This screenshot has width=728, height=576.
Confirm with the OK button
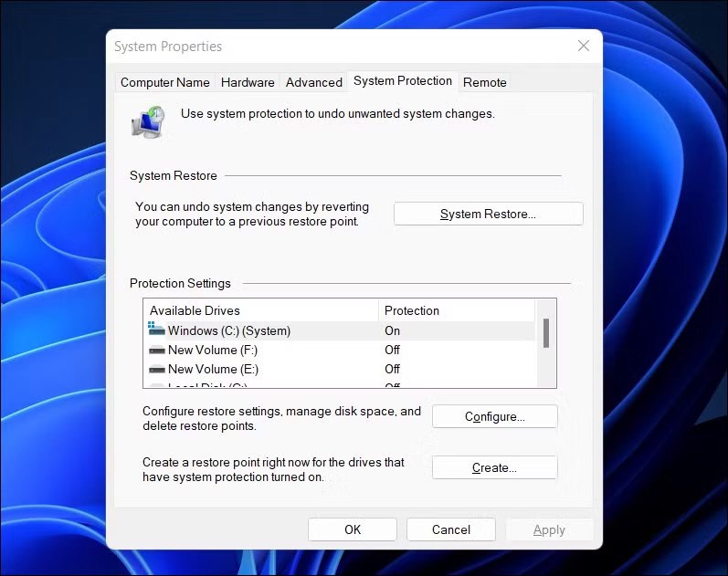click(353, 529)
